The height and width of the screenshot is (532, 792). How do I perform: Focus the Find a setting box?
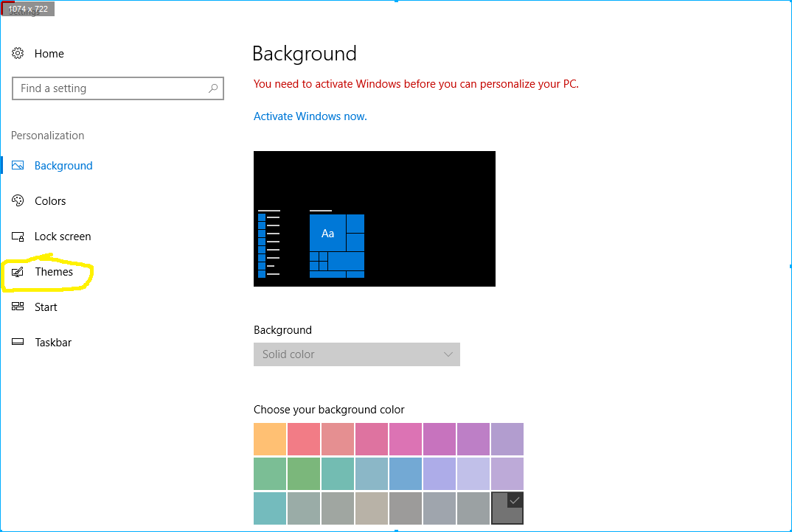(x=118, y=88)
